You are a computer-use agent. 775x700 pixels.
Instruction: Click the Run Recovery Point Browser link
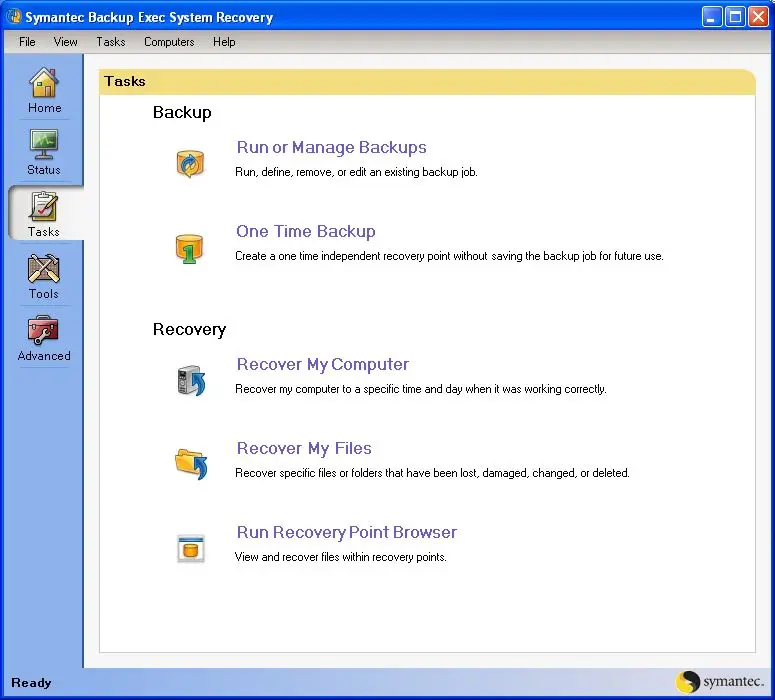click(346, 532)
